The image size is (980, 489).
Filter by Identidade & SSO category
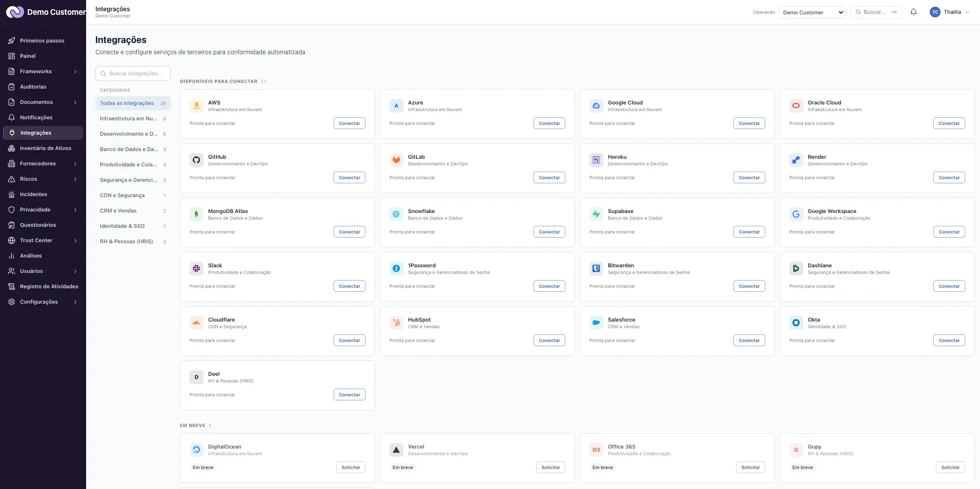click(x=133, y=226)
